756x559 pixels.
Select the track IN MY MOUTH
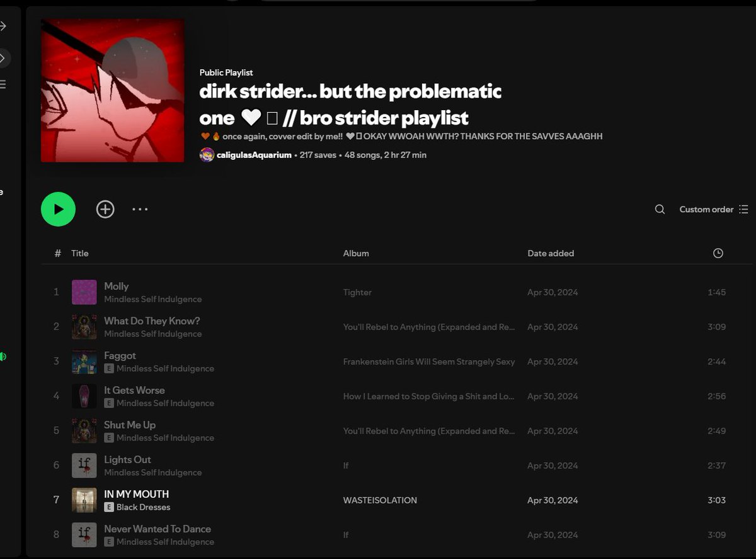[136, 494]
